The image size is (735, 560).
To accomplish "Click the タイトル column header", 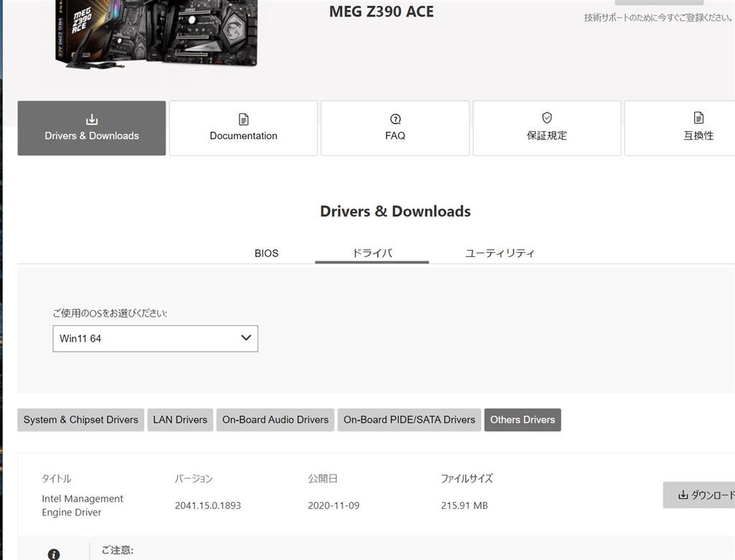I will [56, 478].
